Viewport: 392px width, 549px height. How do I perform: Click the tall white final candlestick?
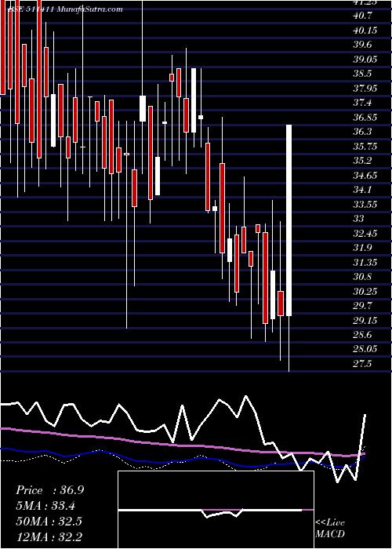[x=289, y=220]
